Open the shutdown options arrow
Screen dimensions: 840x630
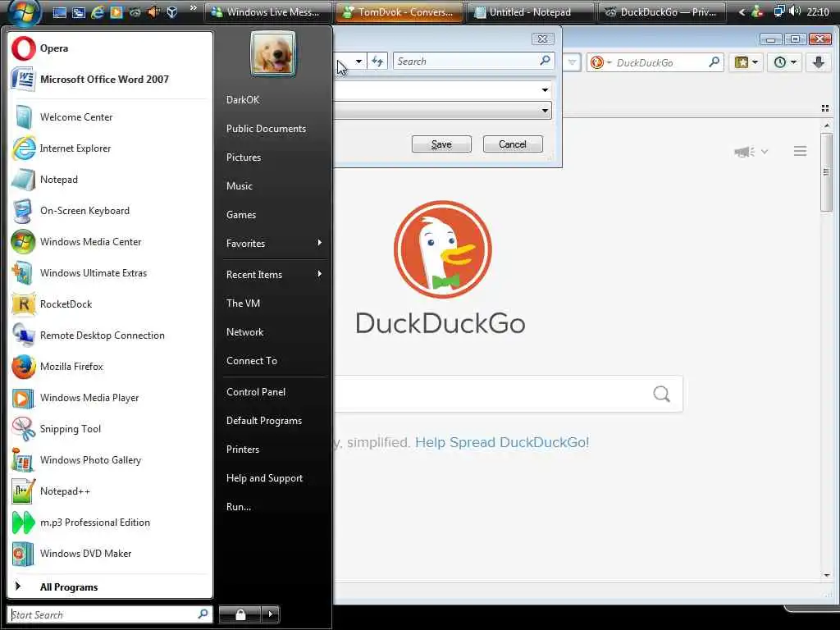(271, 614)
